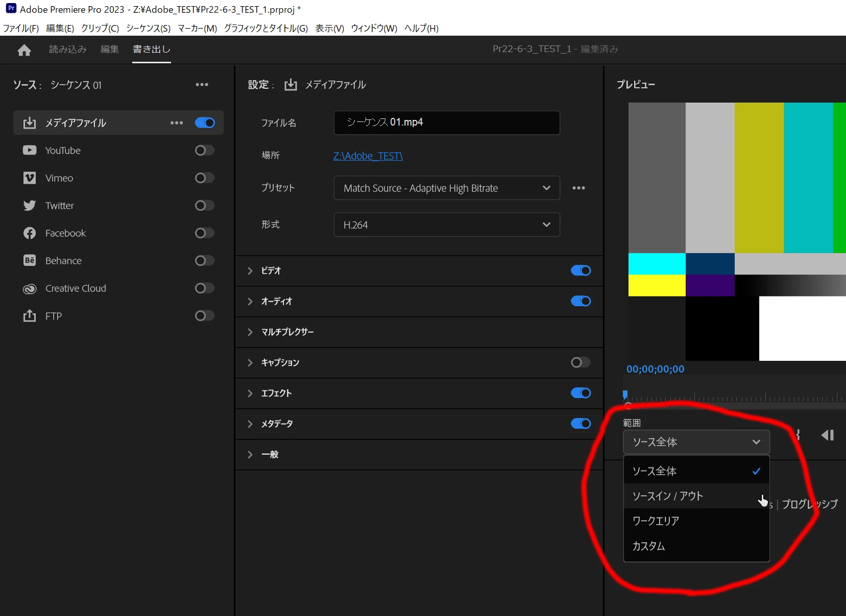The height and width of the screenshot is (616, 846).
Task: Enable the YouTube publish toggle
Action: 205,151
